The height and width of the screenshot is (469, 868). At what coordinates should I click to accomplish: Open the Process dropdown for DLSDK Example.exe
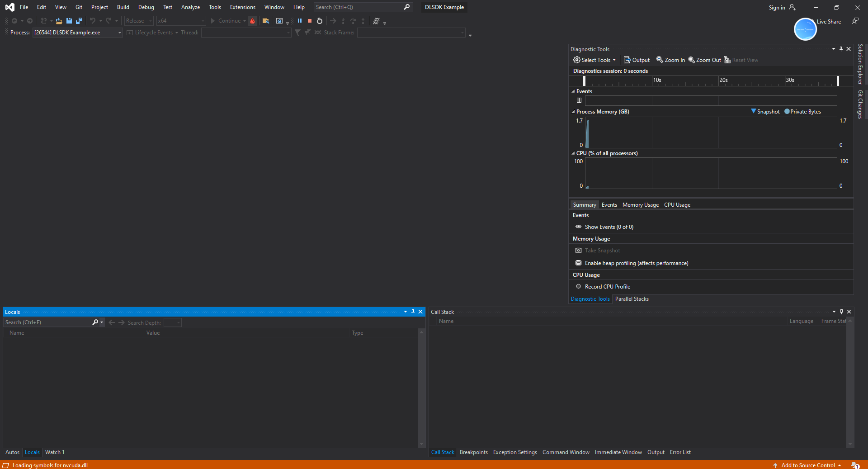click(78, 33)
